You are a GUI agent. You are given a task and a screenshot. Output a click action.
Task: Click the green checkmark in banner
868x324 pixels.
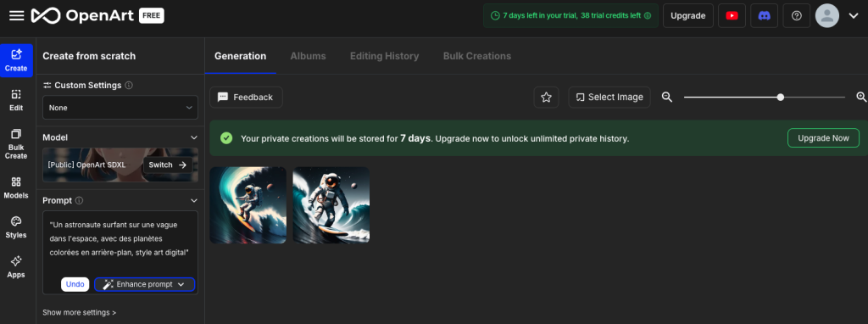(x=226, y=138)
